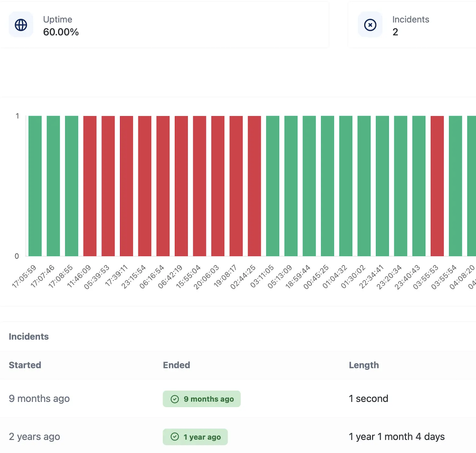476x453 pixels.
Task: Click the globe Uptime icon
Action: tap(21, 25)
